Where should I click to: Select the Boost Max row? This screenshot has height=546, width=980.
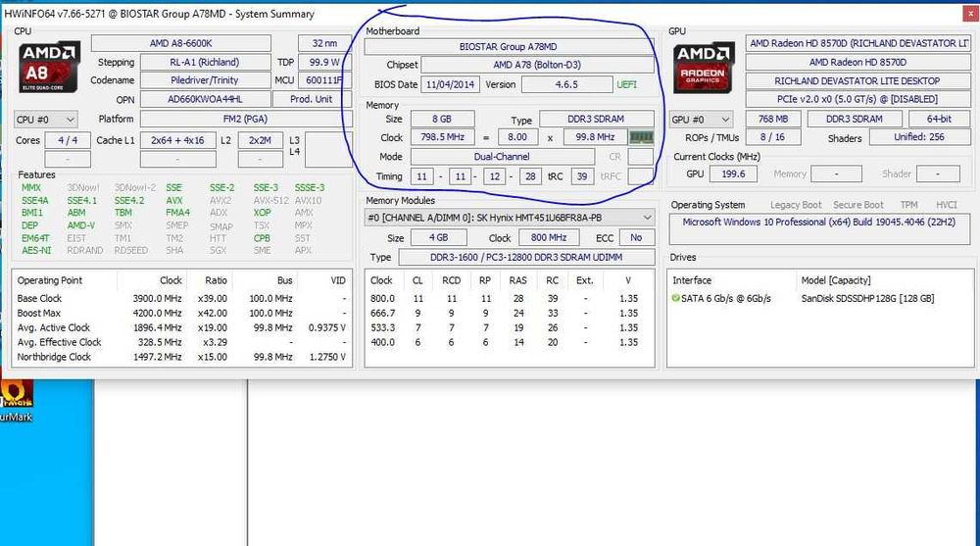[181, 313]
